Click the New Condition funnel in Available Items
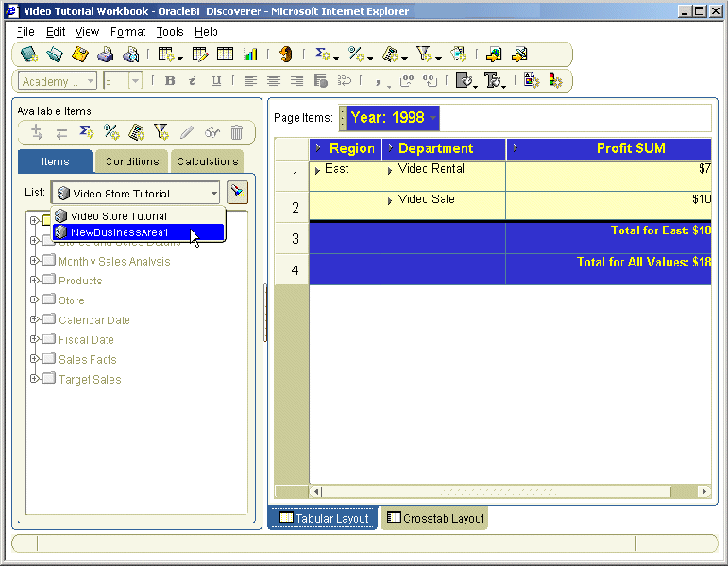The height and width of the screenshot is (566, 728). (x=161, y=132)
